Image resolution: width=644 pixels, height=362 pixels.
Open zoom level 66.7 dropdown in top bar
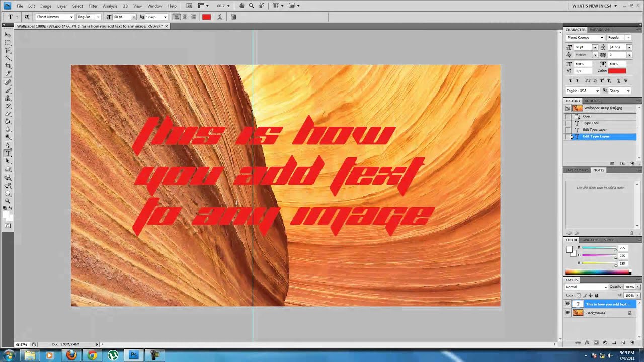pyautogui.click(x=229, y=6)
